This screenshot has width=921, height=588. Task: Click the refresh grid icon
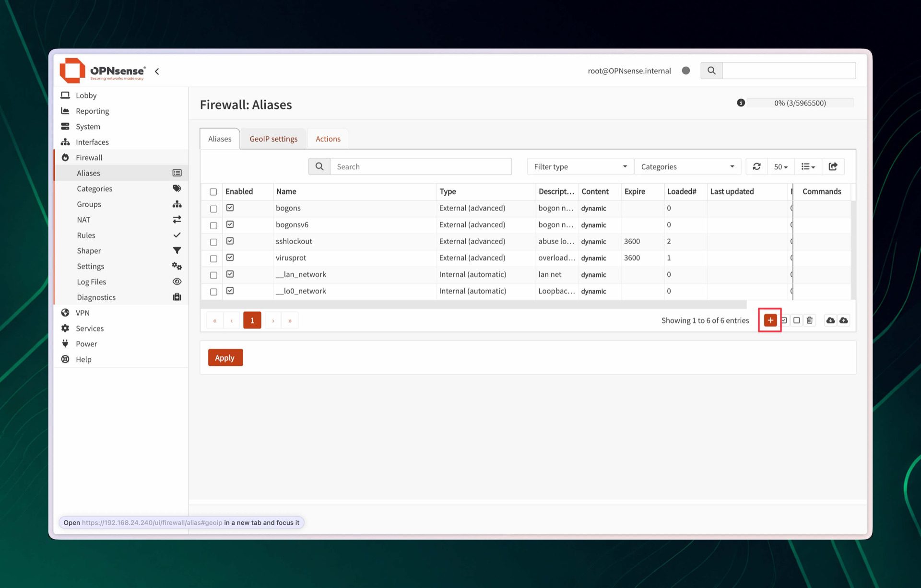point(756,166)
